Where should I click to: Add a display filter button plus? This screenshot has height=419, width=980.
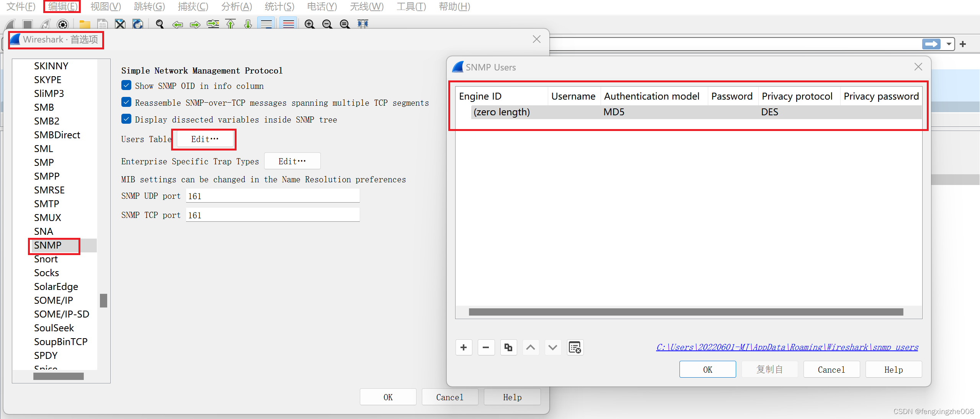tap(963, 44)
